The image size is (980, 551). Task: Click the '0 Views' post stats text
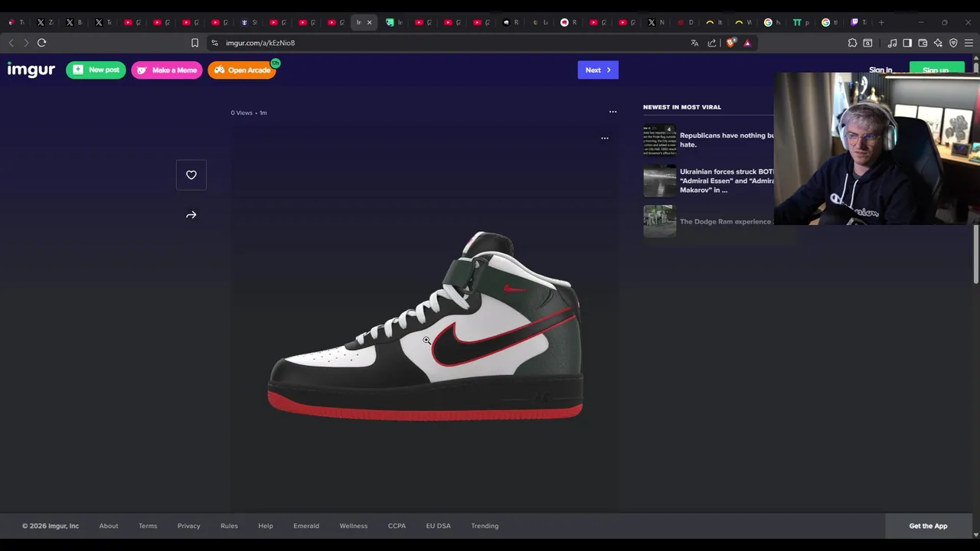point(241,112)
